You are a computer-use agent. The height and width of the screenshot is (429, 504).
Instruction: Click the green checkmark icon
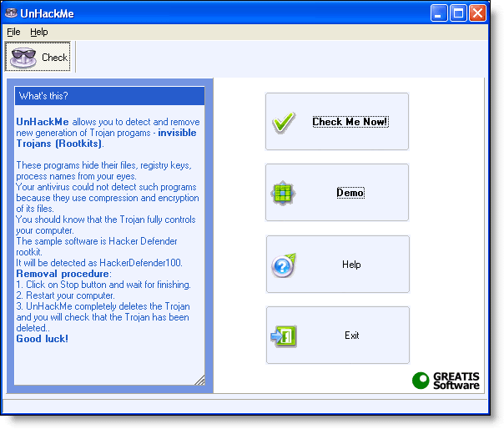284,122
